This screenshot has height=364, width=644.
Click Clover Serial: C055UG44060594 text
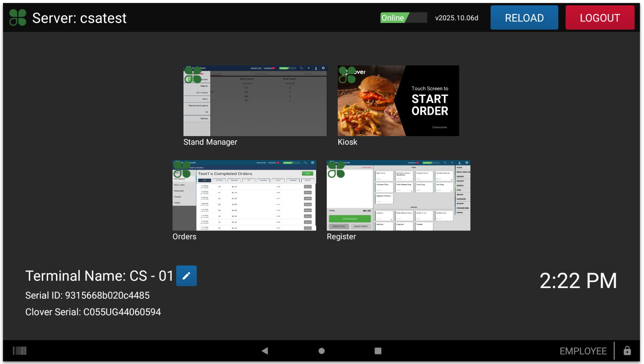[93, 312]
